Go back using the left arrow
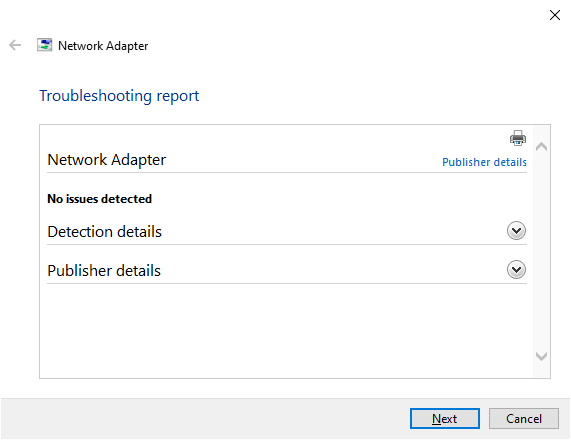Screen dimensions: 571x440 pos(15,46)
